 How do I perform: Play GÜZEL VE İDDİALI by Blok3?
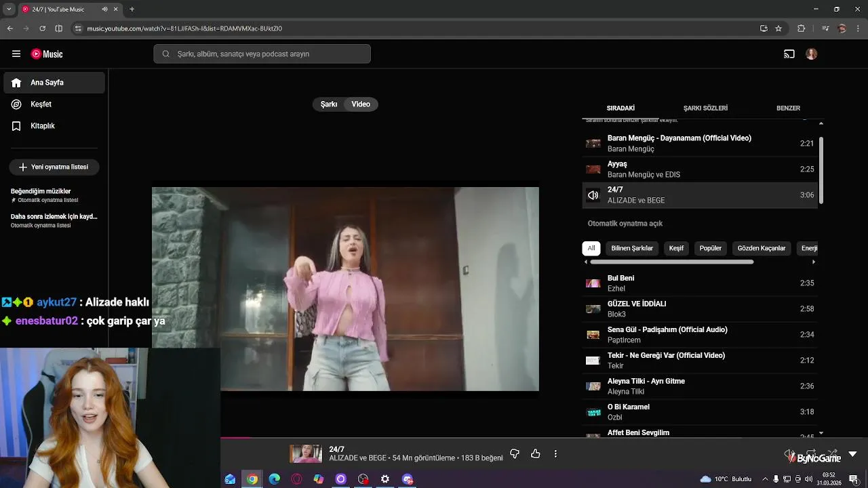tap(700, 309)
